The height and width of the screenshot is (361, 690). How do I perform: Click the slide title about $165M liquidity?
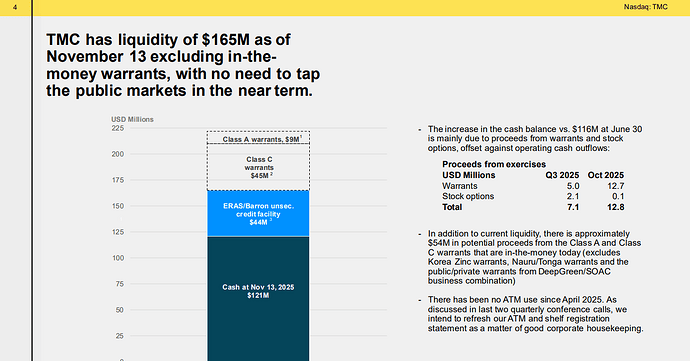click(183, 65)
